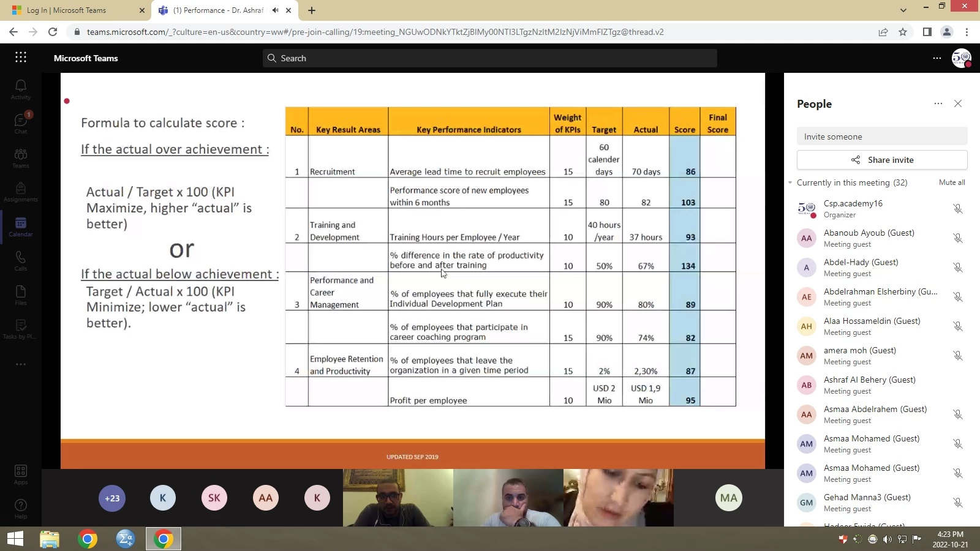The height and width of the screenshot is (551, 980).
Task: Switch to Log In Microsoft Teams tab
Action: click(x=73, y=10)
